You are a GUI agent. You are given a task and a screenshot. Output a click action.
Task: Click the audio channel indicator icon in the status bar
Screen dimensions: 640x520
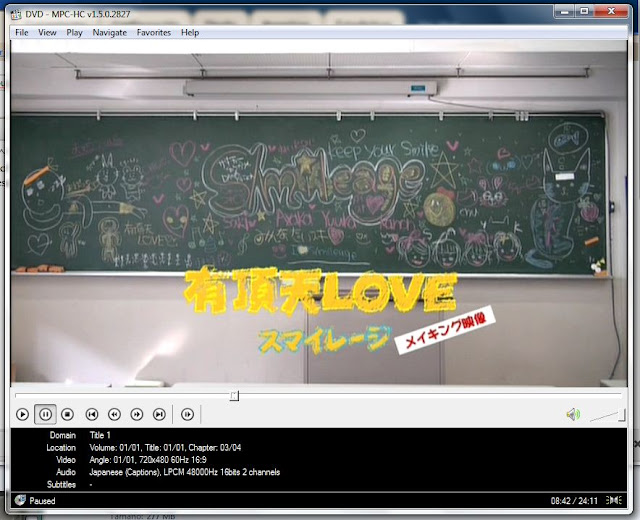coord(613,500)
